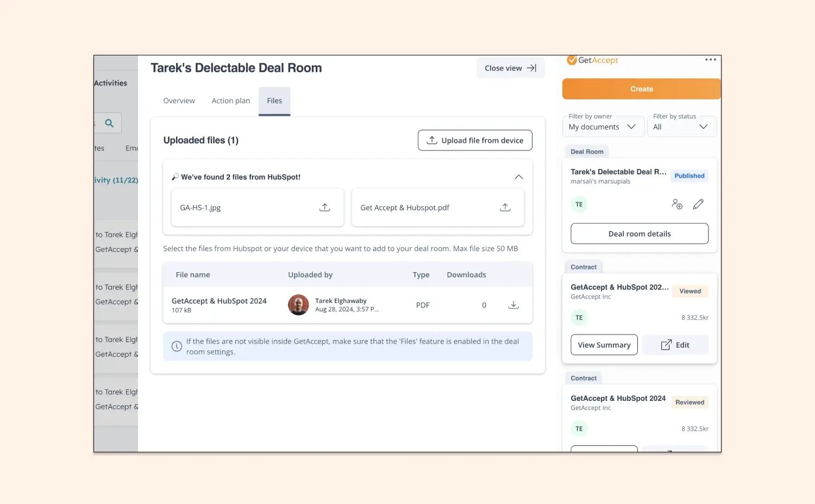This screenshot has width=815, height=504.
Task: Click the PDF type cell
Action: (423, 305)
